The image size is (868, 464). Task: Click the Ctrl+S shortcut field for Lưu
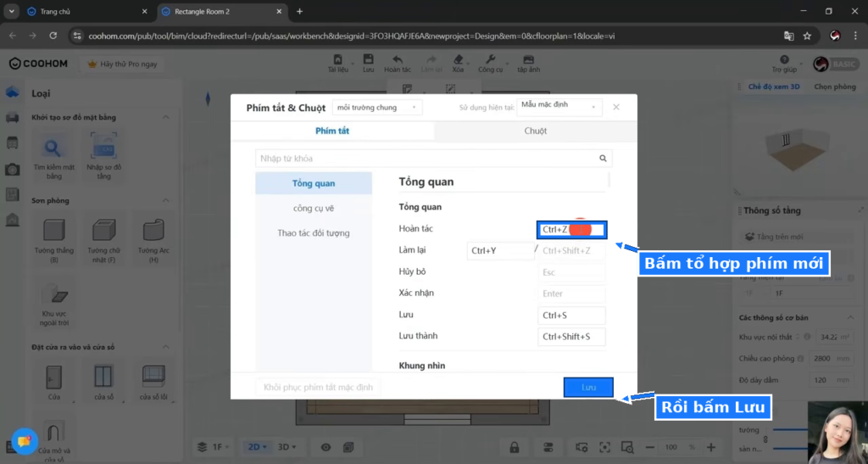571,315
